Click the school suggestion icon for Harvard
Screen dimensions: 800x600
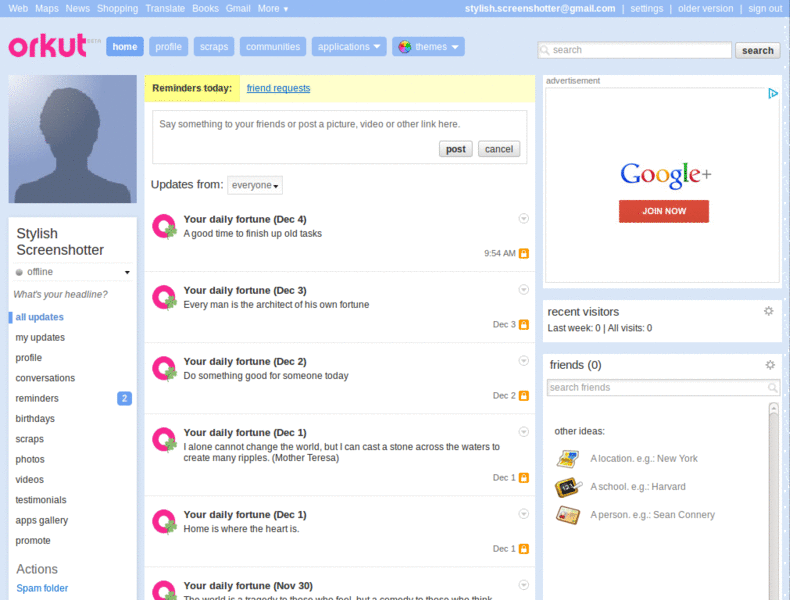pos(568,487)
